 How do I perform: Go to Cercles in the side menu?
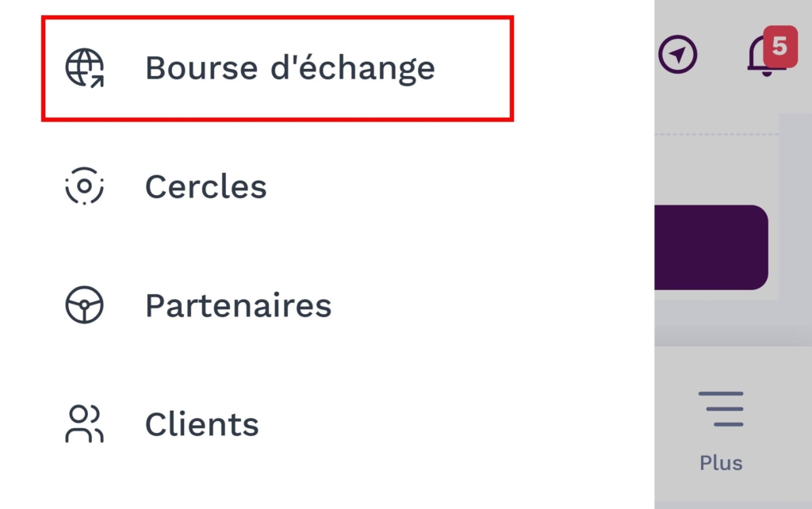(205, 187)
